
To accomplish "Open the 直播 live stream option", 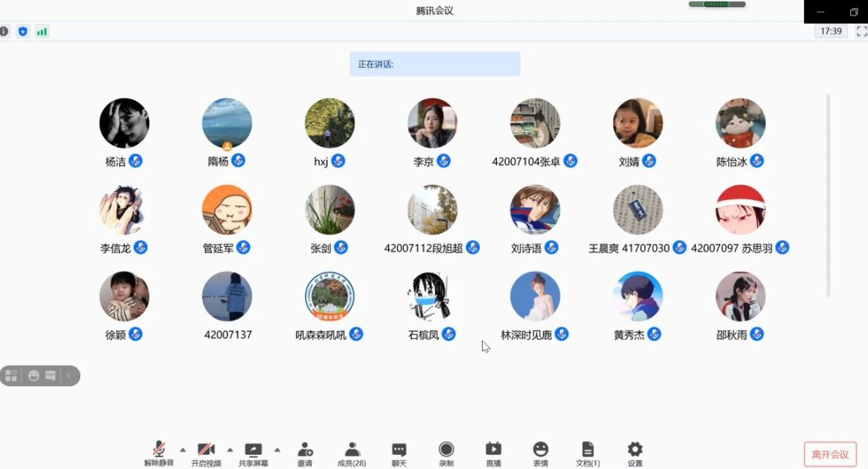I will pyautogui.click(x=493, y=453).
